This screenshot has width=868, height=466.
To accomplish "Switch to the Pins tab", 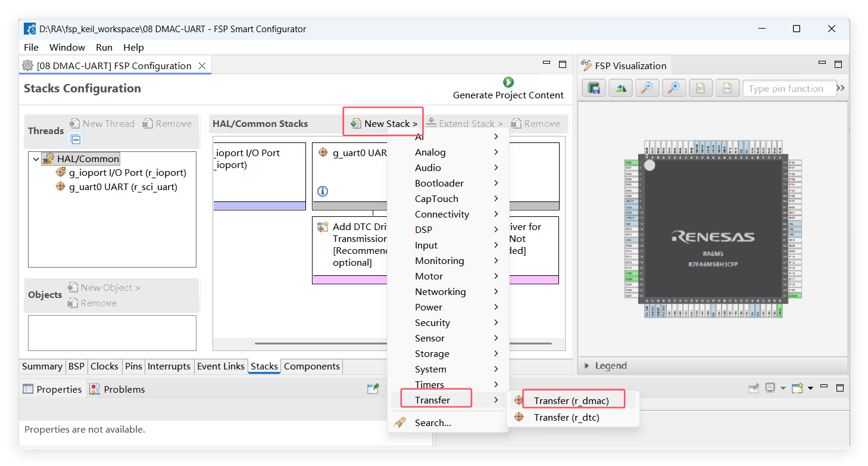I will coord(134,366).
